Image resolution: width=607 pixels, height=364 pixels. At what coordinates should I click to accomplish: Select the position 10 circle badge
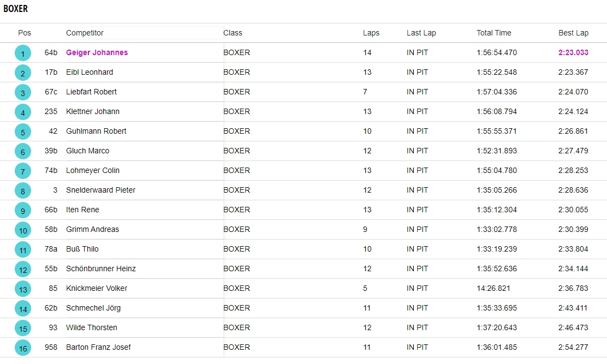23,230
